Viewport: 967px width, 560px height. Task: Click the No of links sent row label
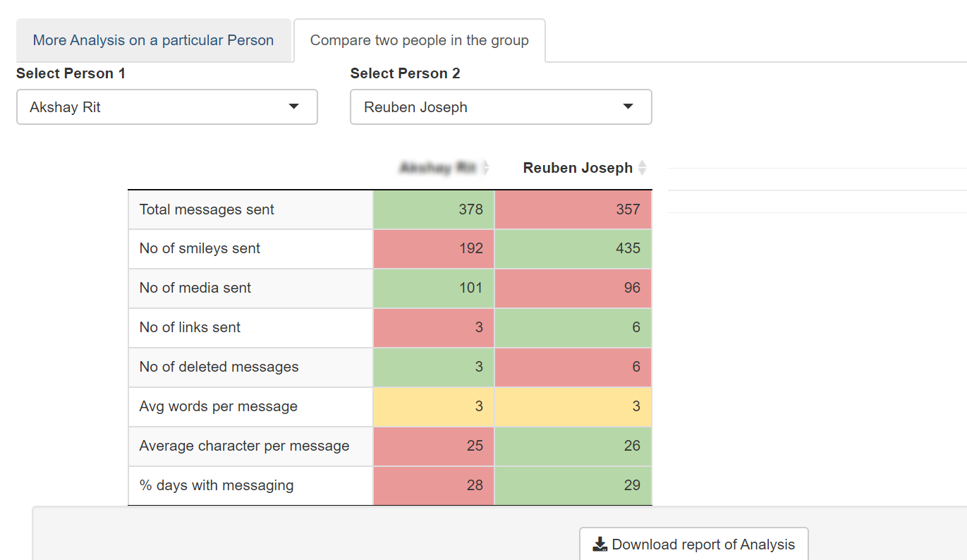pyautogui.click(x=190, y=327)
